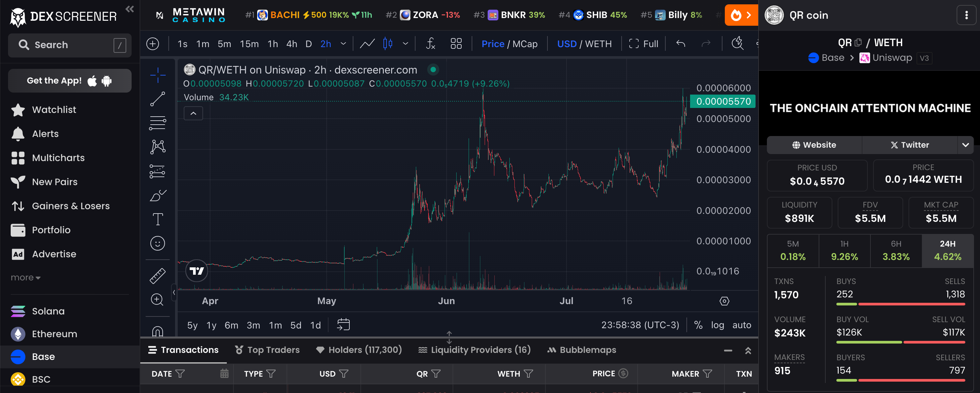The image size is (980, 393).
Task: Click the brush drawing tool
Action: click(158, 195)
